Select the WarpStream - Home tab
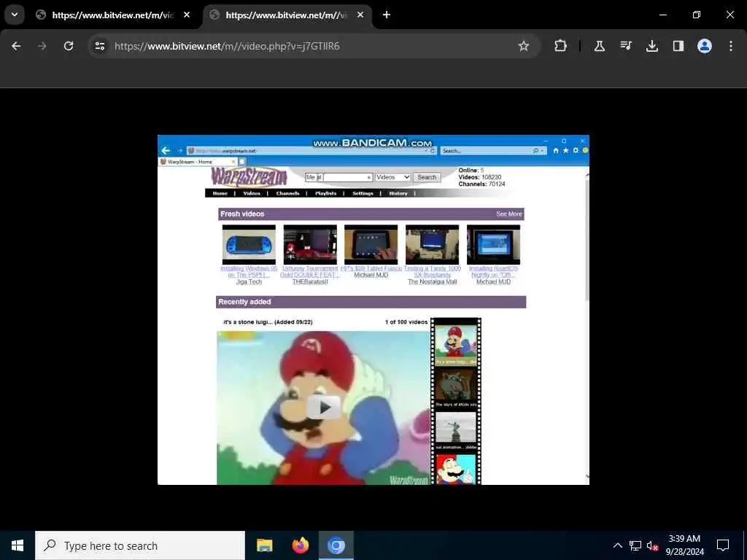 [197, 162]
